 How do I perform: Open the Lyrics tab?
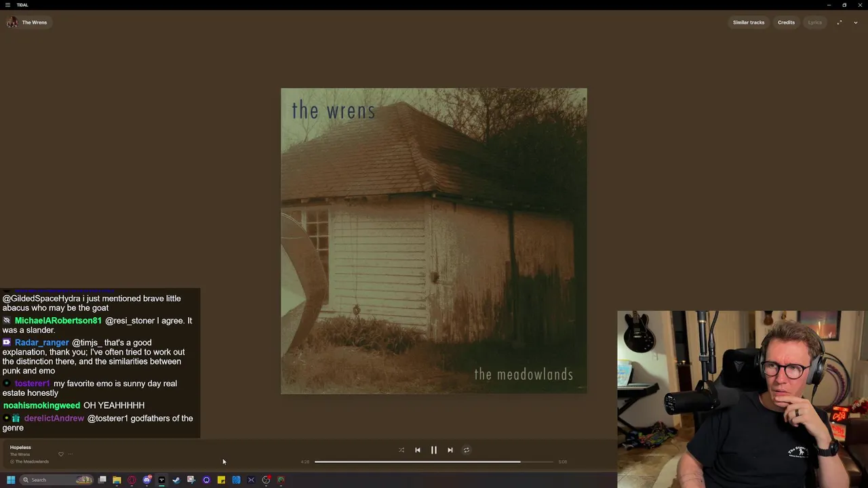click(815, 22)
